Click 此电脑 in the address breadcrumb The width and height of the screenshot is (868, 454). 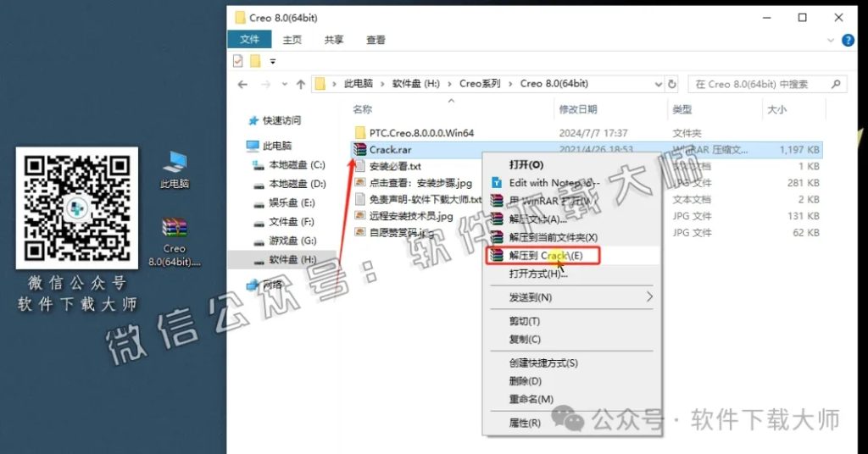coord(359,84)
